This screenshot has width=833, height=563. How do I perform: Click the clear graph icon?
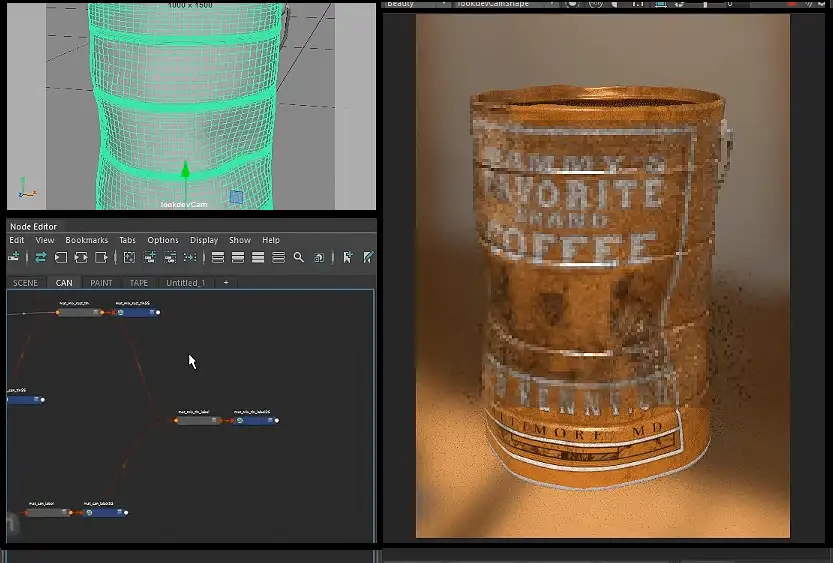click(x=129, y=258)
